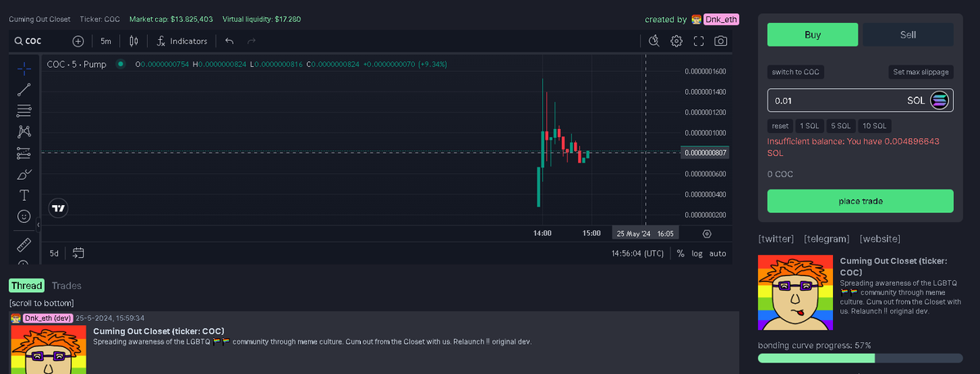Click the Market cap: $13,825,403 text
Viewport: 980px width, 374px height.
point(171,19)
